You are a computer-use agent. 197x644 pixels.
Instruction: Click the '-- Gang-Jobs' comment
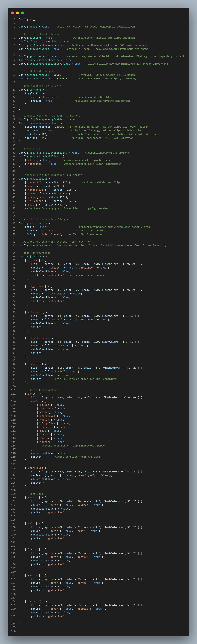pos(34,494)
